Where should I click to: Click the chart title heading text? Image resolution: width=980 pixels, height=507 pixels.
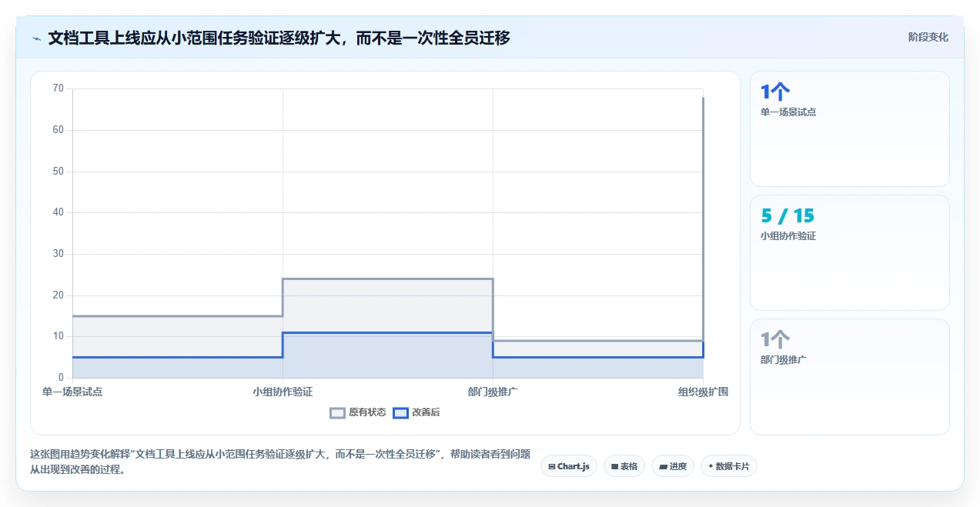[x=279, y=38]
